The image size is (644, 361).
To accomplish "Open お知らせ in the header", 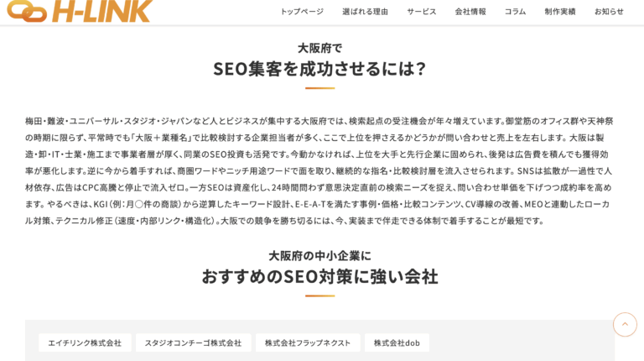I will coord(609,12).
